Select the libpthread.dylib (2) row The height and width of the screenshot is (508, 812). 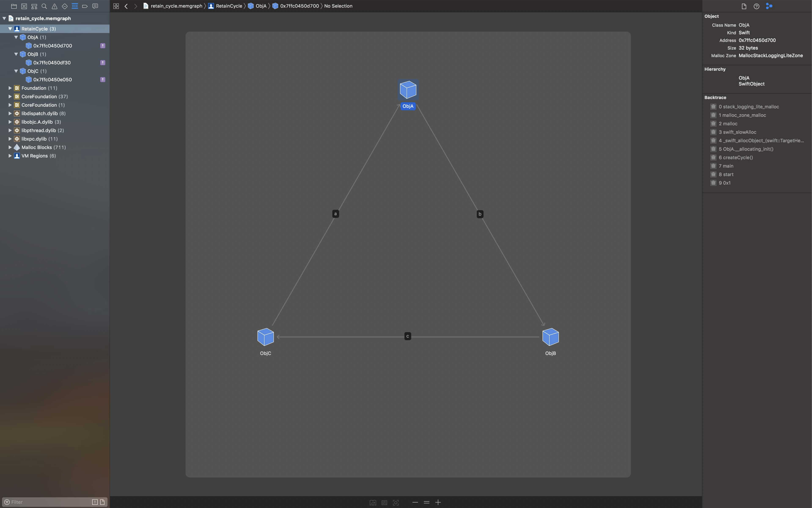[x=55, y=130]
